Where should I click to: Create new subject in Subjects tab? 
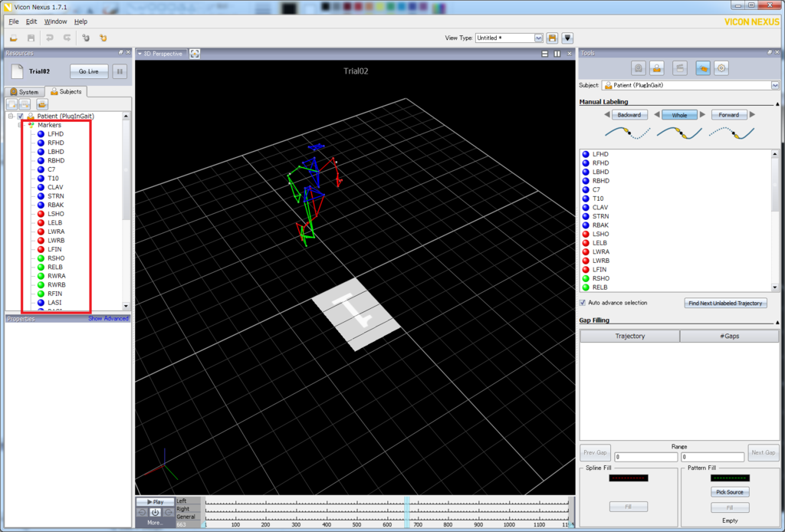(x=11, y=104)
